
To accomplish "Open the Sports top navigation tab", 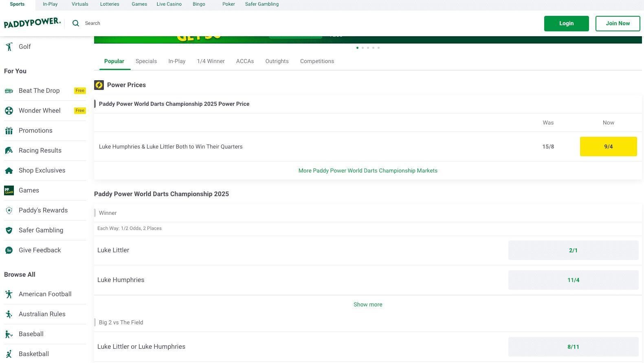I will 17,4.
